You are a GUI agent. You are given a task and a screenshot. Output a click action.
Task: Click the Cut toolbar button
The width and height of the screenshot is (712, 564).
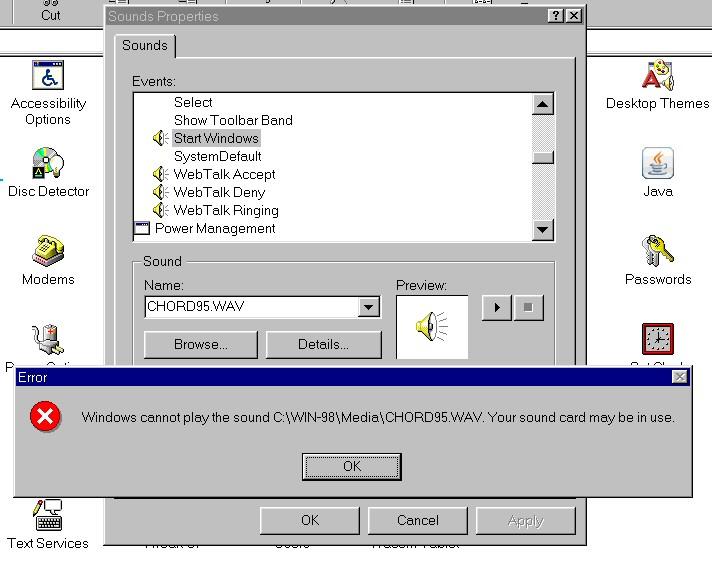click(x=50, y=11)
